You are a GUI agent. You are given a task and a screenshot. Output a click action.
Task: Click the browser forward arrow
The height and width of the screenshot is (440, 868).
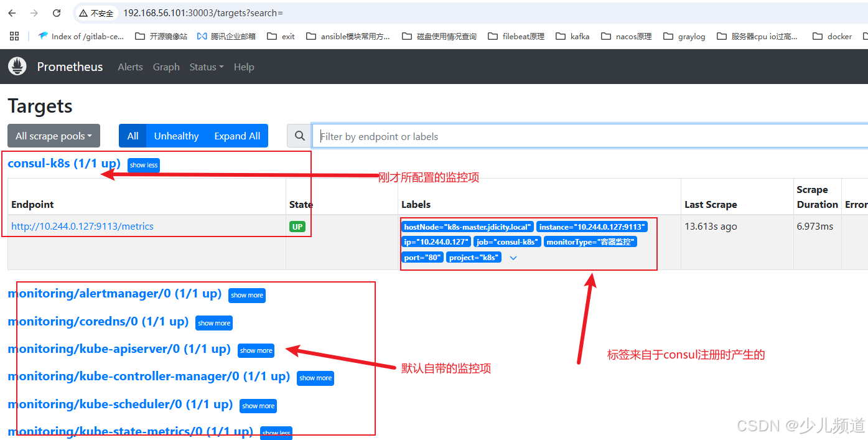click(34, 13)
